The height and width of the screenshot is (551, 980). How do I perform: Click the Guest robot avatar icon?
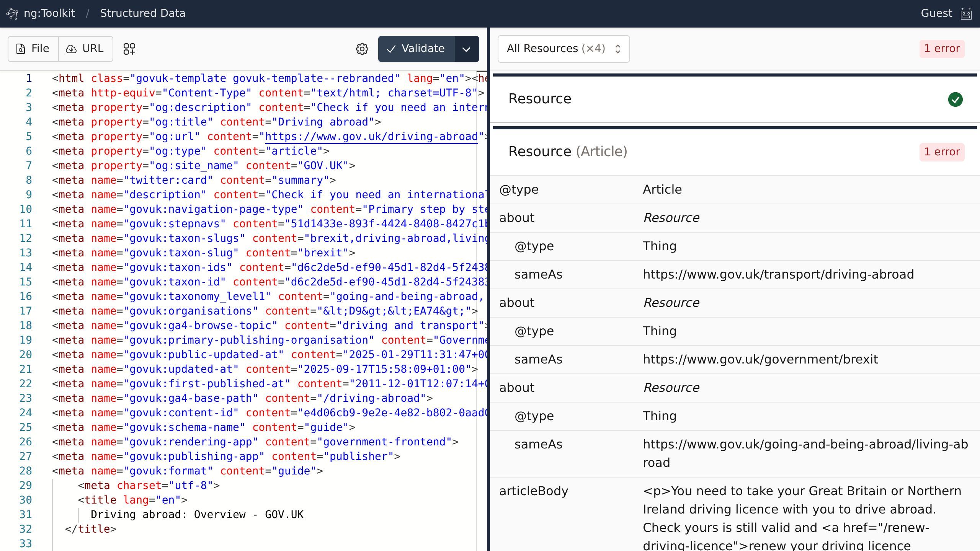[966, 14]
